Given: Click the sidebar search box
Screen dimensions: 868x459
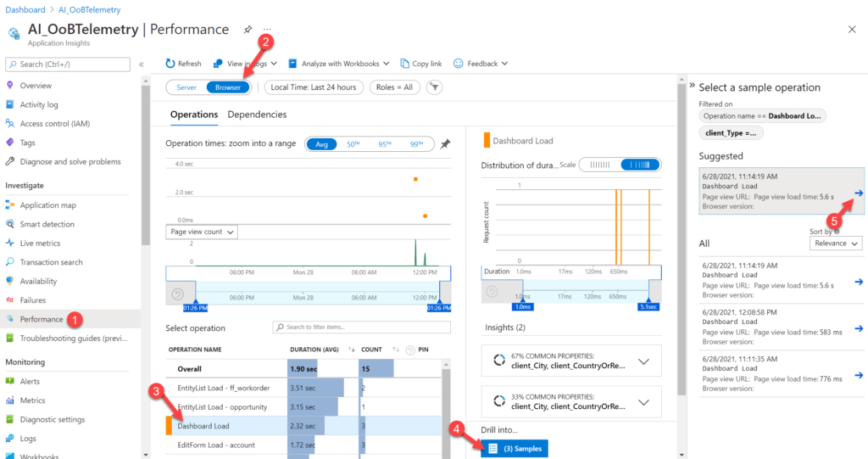Looking at the screenshot, I should 68,64.
